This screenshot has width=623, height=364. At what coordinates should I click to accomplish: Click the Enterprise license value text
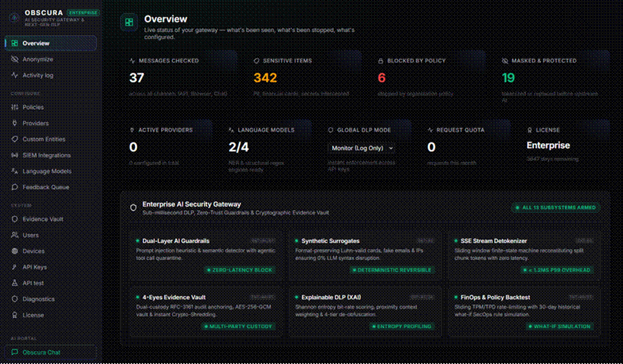coord(548,146)
